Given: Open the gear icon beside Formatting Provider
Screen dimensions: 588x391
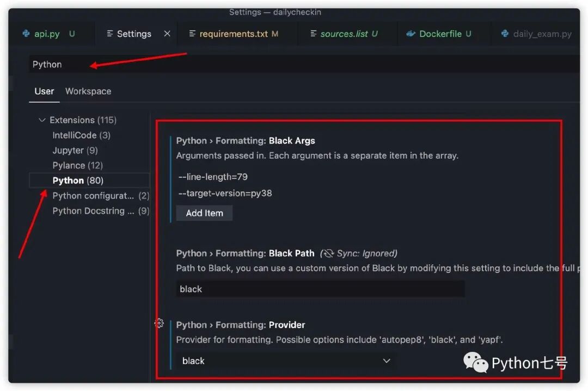Looking at the screenshot, I should point(159,323).
